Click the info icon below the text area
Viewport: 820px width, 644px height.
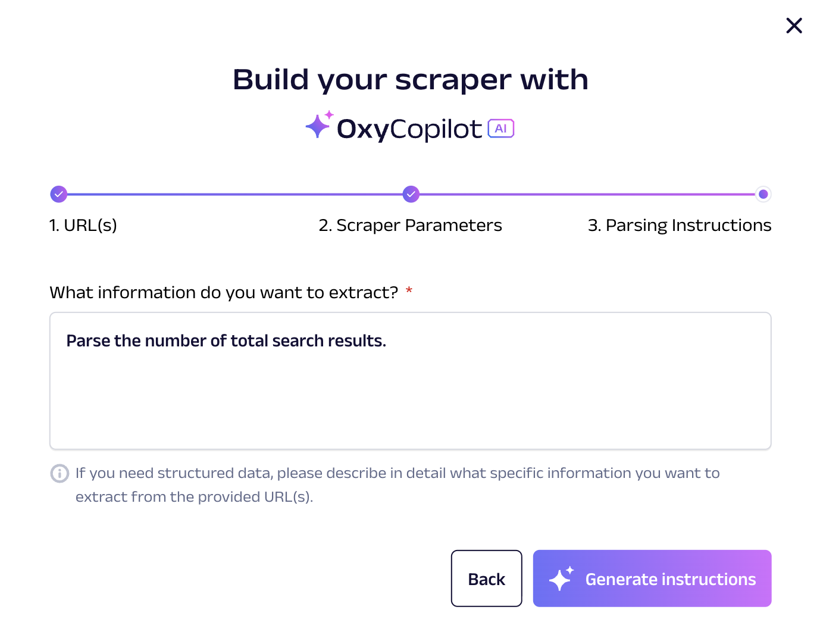tap(60, 474)
